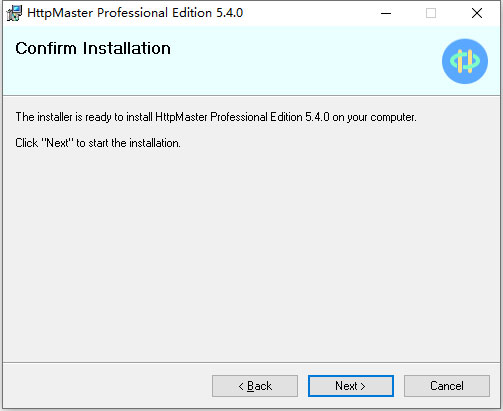Click the Confirm Installation heading

point(93,48)
